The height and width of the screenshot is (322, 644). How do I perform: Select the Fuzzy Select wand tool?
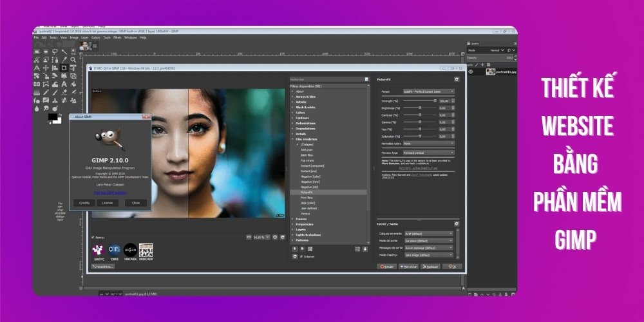[x=64, y=52]
